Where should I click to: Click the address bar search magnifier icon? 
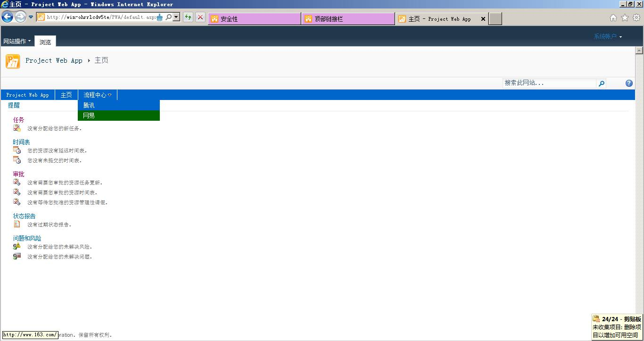click(168, 17)
